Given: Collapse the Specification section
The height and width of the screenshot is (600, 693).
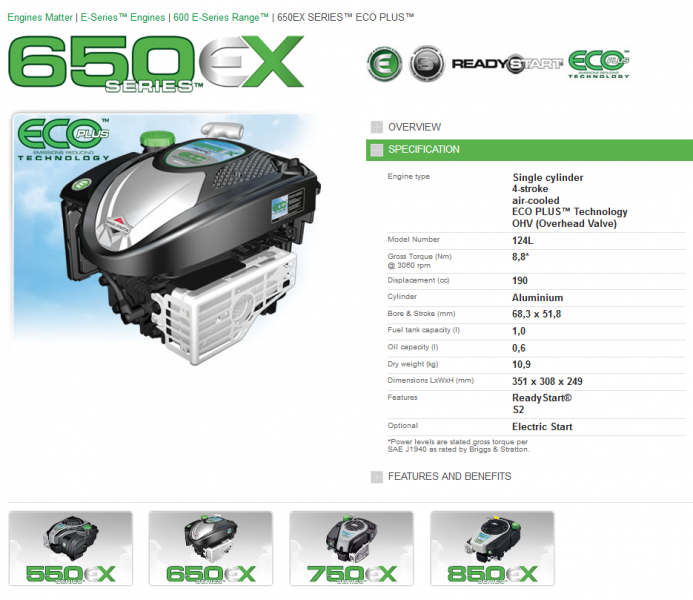Looking at the screenshot, I should [529, 150].
